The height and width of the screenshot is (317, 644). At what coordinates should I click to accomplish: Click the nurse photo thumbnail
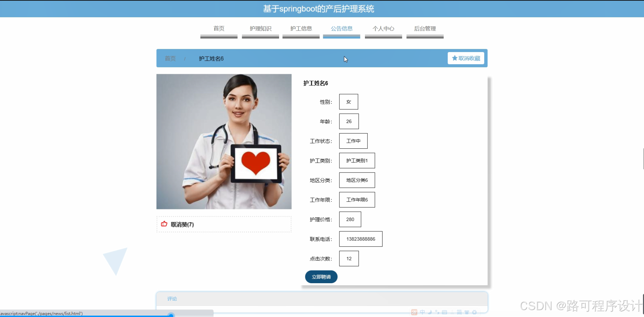224,141
